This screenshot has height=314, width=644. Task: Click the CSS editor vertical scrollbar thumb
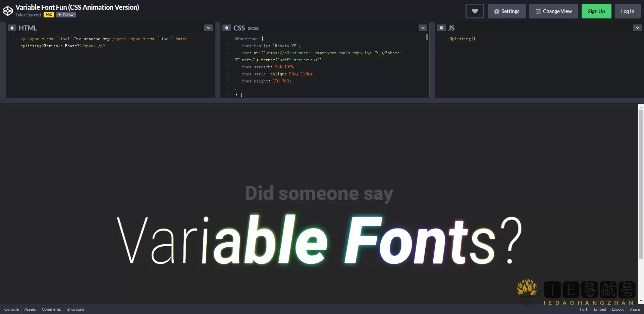(x=427, y=37)
